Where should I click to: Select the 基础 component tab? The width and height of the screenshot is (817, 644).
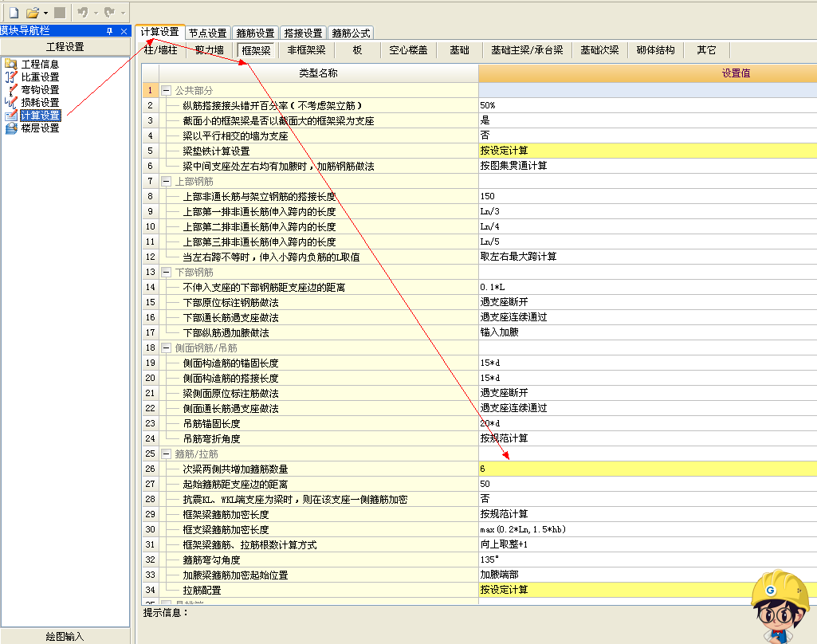pyautogui.click(x=460, y=50)
